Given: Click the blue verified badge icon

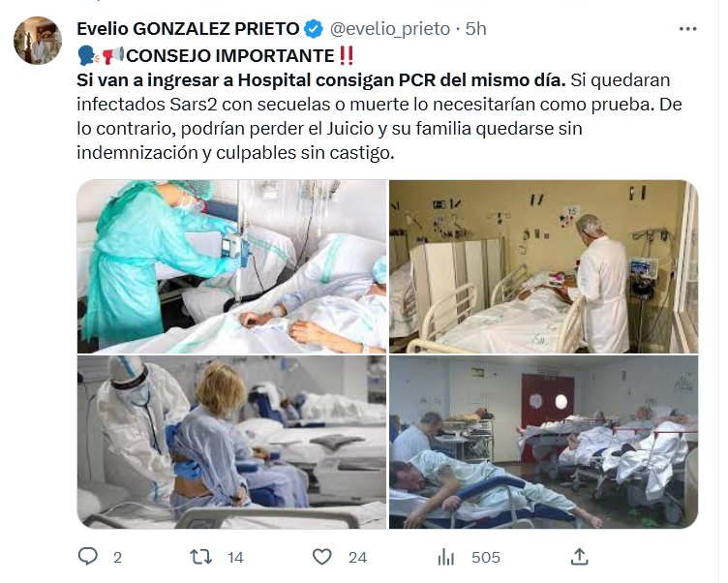Looking at the screenshot, I should tap(314, 29).
